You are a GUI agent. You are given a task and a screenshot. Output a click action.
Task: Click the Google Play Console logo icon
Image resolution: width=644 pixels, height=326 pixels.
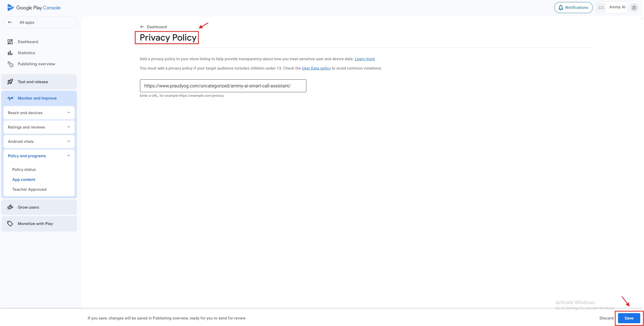point(10,8)
